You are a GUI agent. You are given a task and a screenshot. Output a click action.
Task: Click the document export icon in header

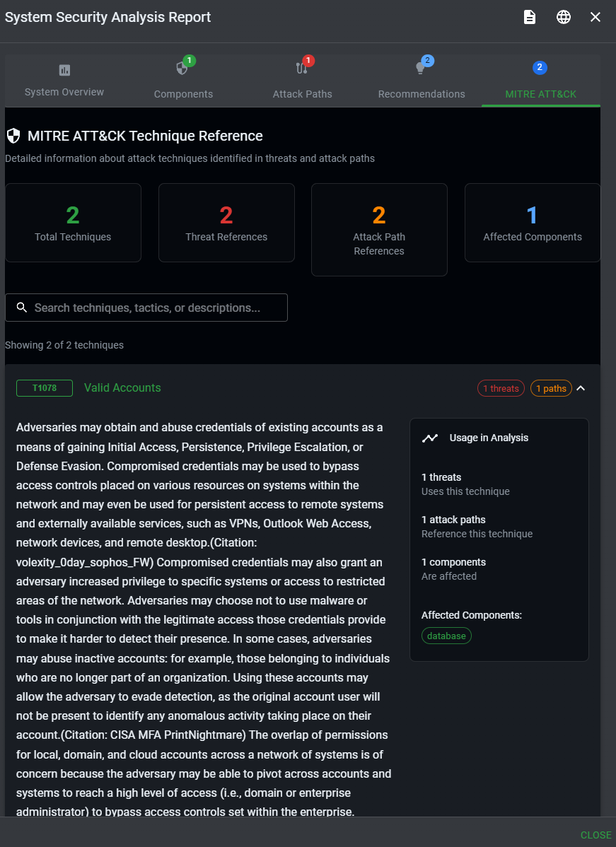529,17
